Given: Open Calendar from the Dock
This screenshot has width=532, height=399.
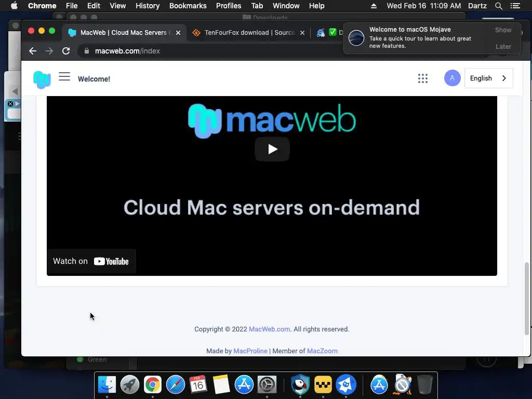Looking at the screenshot, I should pos(198,385).
